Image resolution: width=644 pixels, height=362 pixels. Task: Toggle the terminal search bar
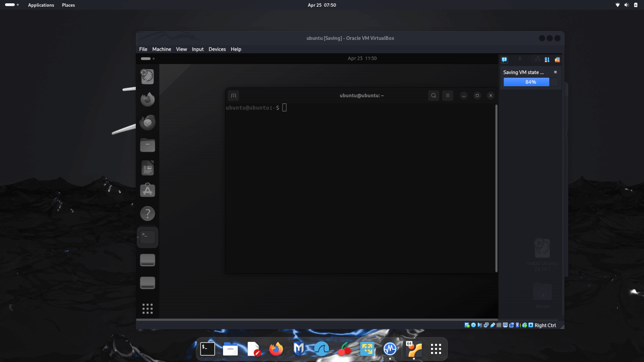[434, 95]
